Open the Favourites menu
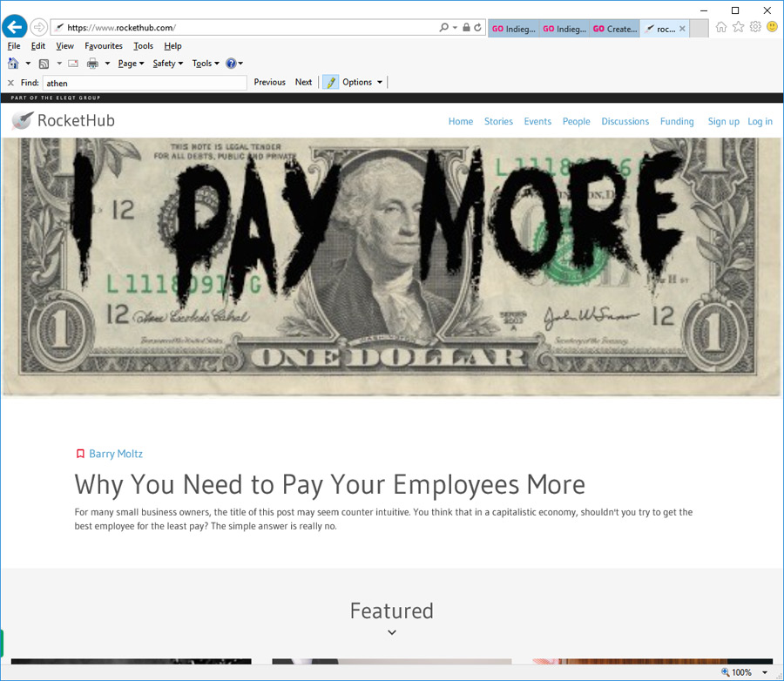Image resolution: width=784 pixels, height=681 pixels. coord(104,46)
